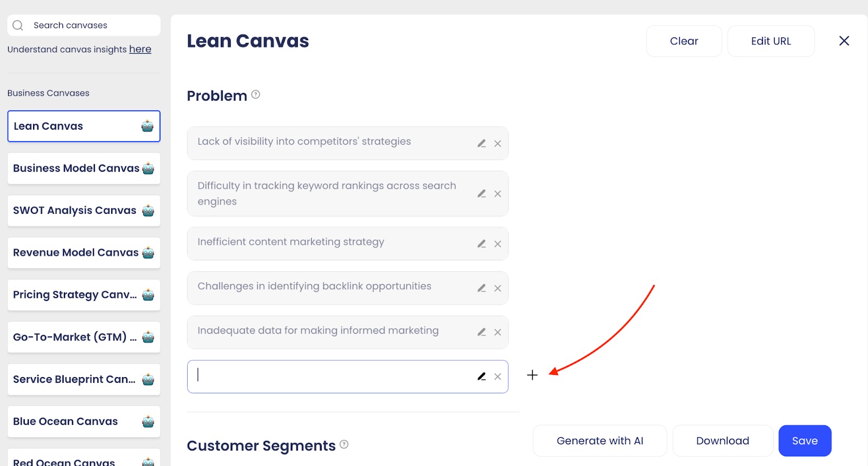The image size is (868, 466).
Task: Delete the 'Difficulty in tracking keyword' entry
Action: [497, 194]
